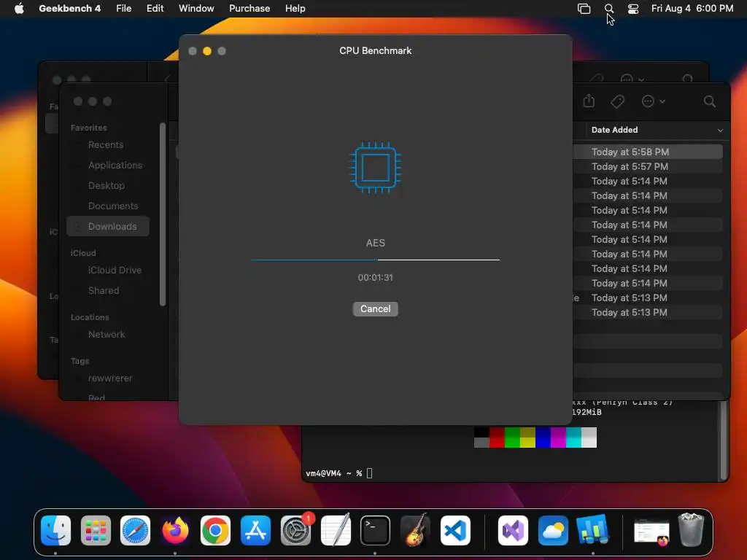Image resolution: width=747 pixels, height=560 pixels.
Task: Click the Share icon in Finder toolbar
Action: click(x=589, y=101)
